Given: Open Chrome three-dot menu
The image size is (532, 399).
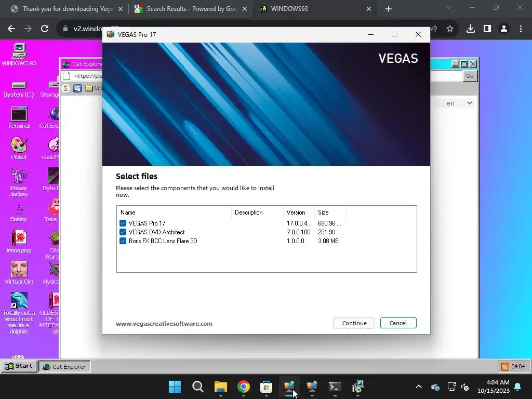Looking at the screenshot, I should point(521,29).
